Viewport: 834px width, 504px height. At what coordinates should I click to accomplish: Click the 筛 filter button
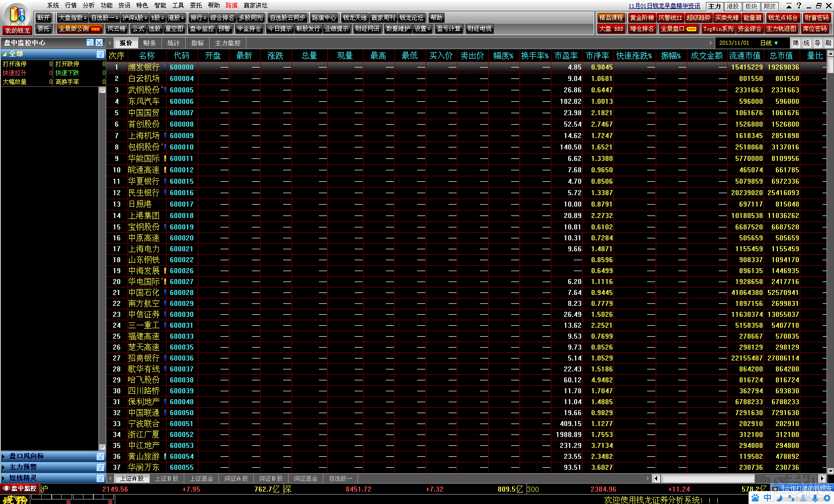tap(796, 43)
